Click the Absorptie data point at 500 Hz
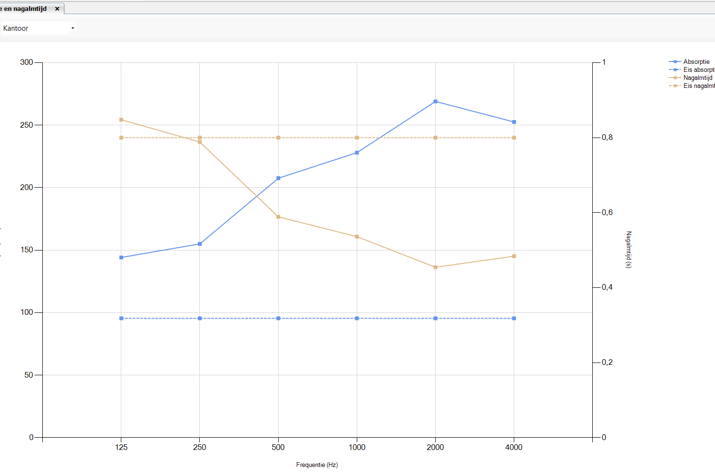The image size is (715, 475). (278, 178)
